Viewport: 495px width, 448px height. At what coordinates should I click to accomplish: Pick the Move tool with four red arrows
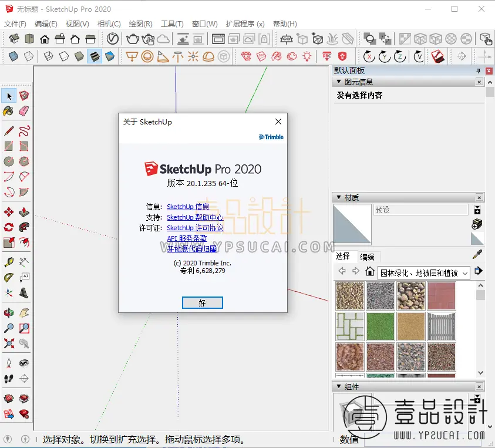pos(9,212)
